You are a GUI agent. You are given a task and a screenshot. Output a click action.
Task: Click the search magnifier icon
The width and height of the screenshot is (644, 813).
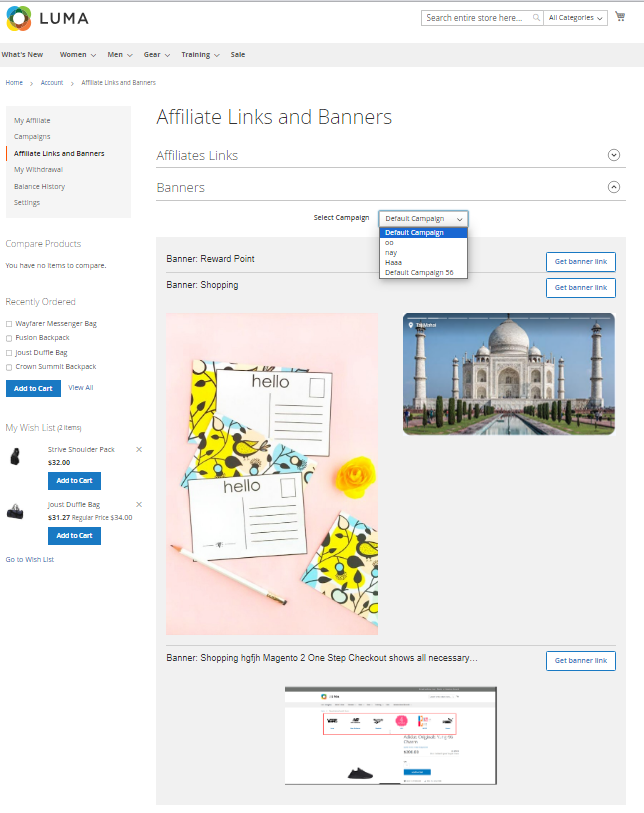point(536,18)
